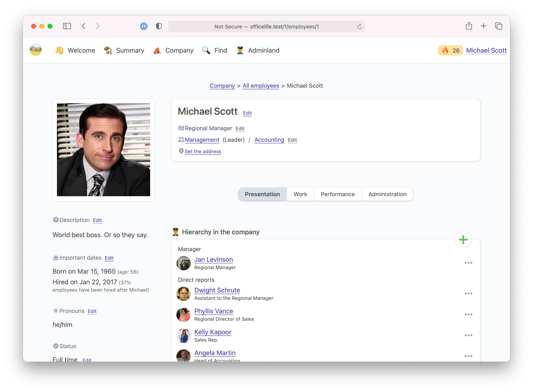
Task: Expand three-dot menu for Dwight Schrute
Action: pyautogui.click(x=468, y=293)
